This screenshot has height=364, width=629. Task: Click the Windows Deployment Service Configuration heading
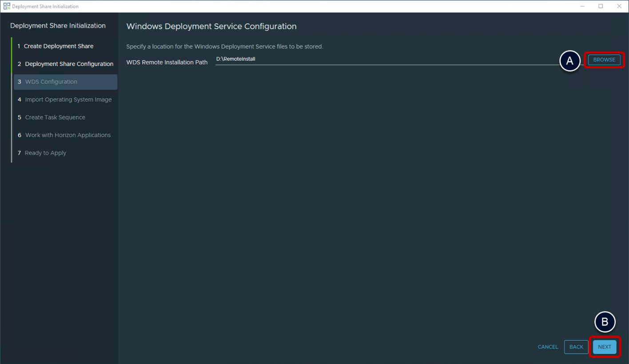pos(211,27)
